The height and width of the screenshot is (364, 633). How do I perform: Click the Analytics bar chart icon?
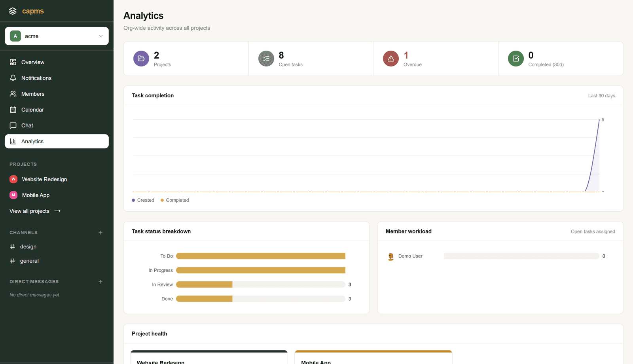pyautogui.click(x=13, y=141)
